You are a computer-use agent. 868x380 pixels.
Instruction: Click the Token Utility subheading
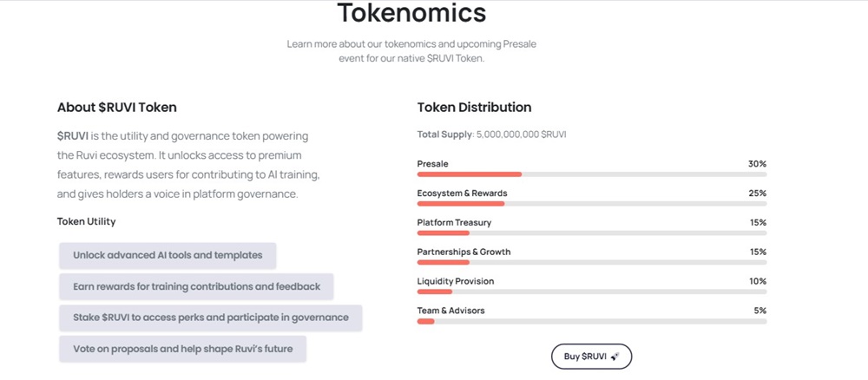86,221
